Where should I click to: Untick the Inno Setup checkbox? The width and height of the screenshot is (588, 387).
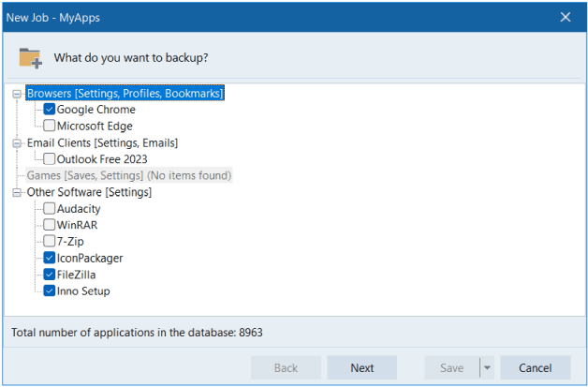pos(50,290)
